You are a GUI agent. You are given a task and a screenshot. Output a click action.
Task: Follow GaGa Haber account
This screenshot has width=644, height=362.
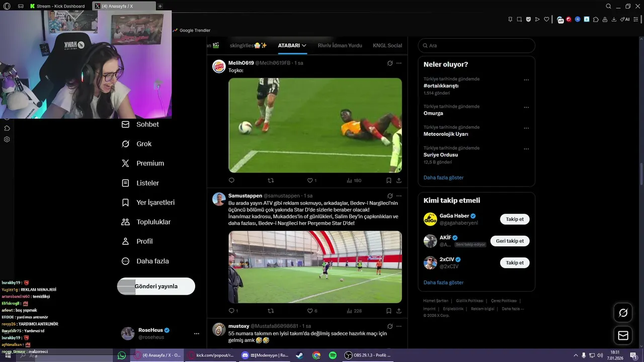[x=515, y=219]
